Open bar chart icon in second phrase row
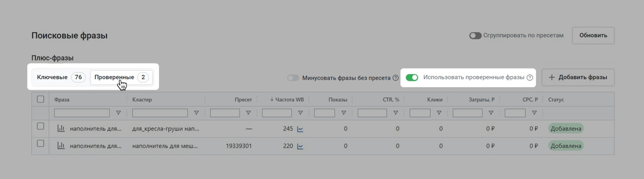 click(x=61, y=145)
